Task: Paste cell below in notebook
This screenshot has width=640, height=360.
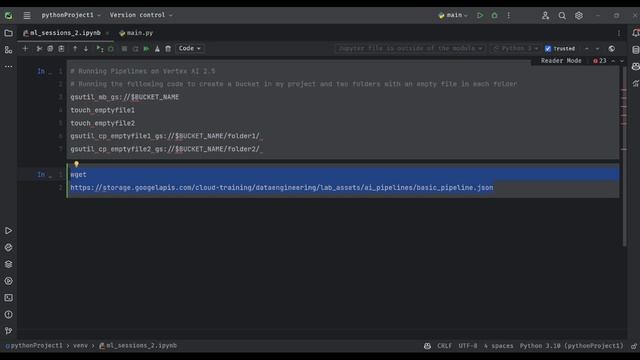Action: (x=61, y=49)
